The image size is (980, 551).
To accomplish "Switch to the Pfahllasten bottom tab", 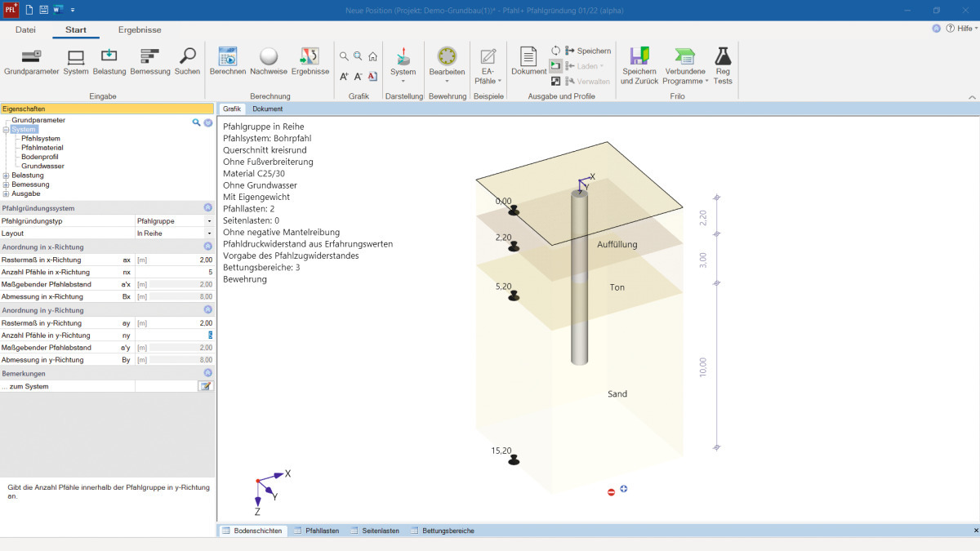I will click(x=316, y=531).
